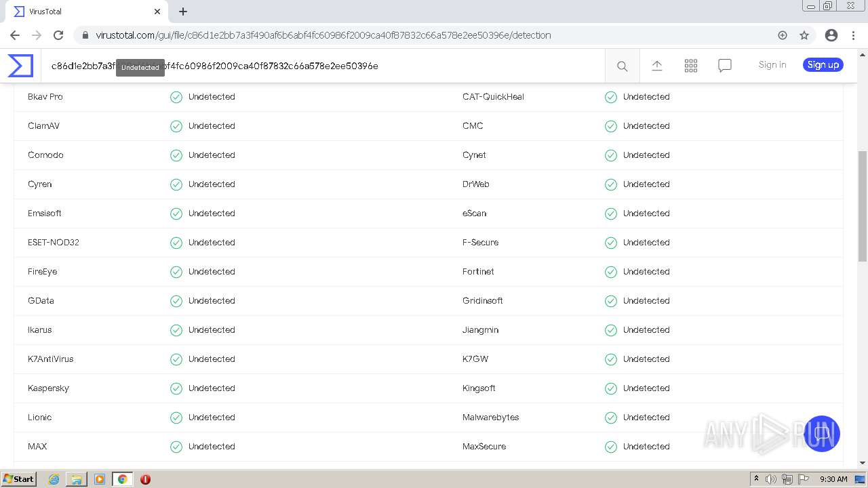The image size is (868, 488).
Task: Click the F-Secure engine name
Action: coord(480,243)
